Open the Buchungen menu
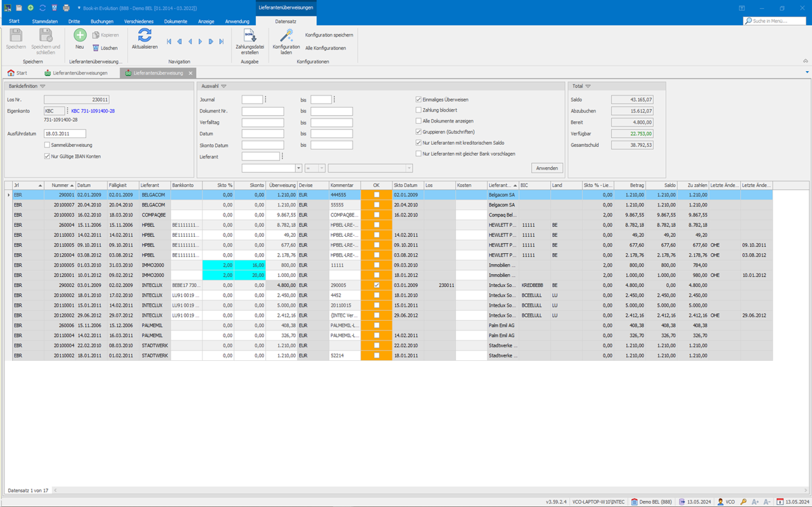 102,21
